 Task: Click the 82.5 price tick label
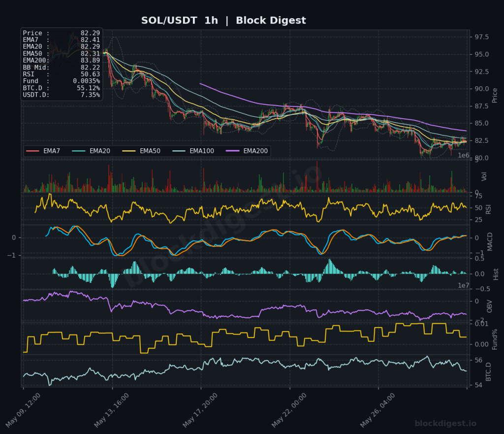(482, 140)
